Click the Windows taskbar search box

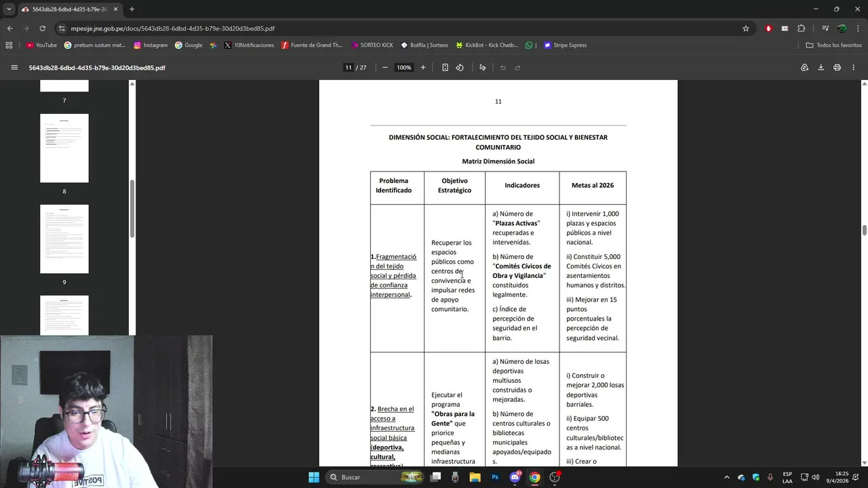pos(374,477)
